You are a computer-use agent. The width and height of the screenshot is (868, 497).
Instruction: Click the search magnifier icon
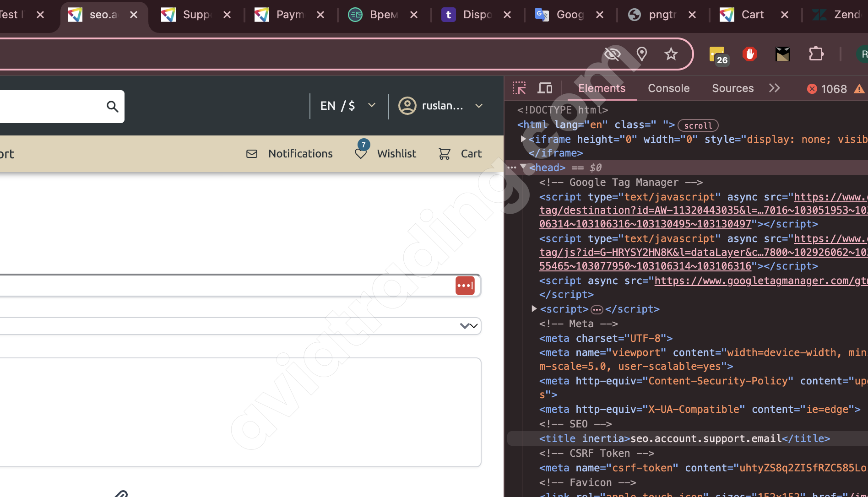[x=112, y=107]
